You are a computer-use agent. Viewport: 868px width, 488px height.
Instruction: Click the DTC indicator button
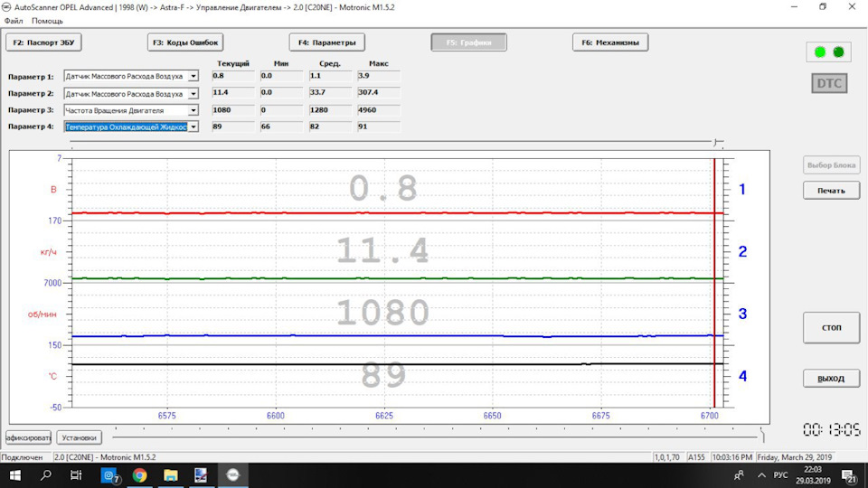[829, 83]
